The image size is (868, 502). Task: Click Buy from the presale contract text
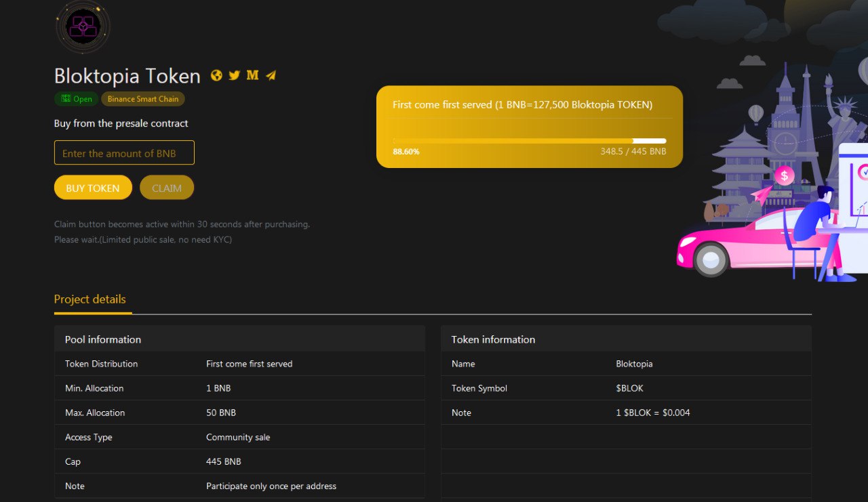point(121,123)
